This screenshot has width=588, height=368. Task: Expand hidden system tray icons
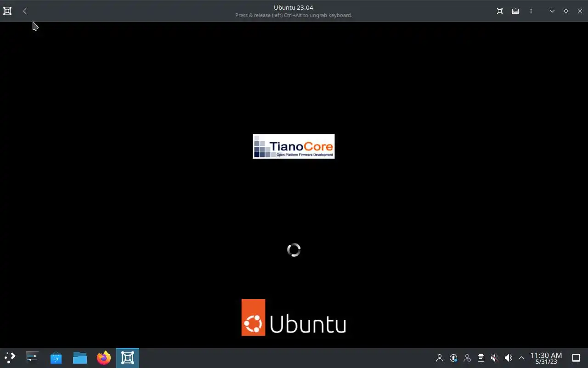coord(521,358)
